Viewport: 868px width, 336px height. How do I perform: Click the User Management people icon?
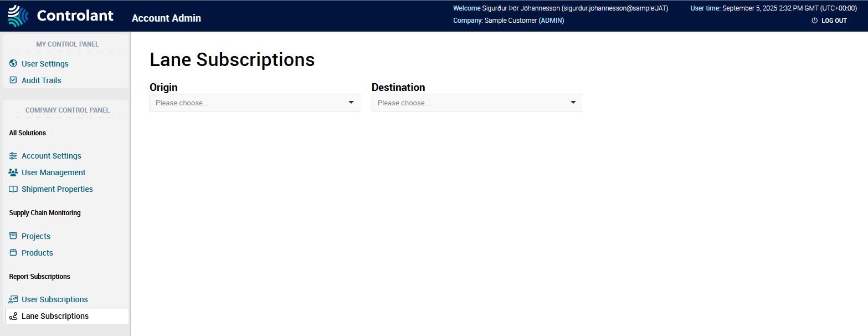(13, 172)
